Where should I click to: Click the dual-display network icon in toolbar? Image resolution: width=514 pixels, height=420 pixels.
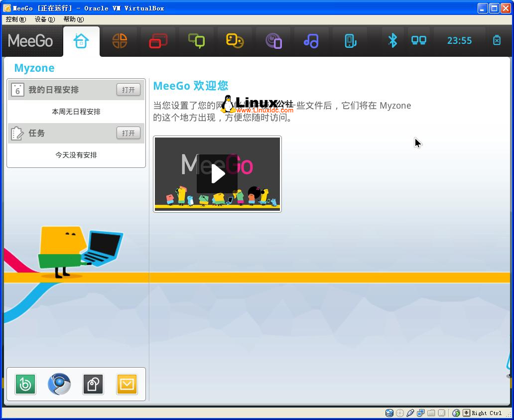[418, 41]
